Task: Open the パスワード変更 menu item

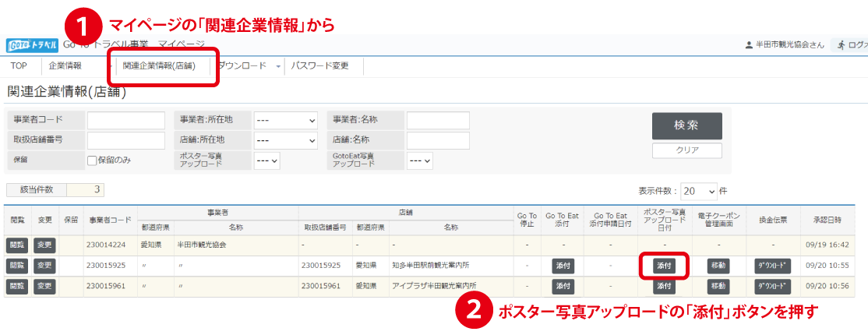Action: [x=319, y=66]
